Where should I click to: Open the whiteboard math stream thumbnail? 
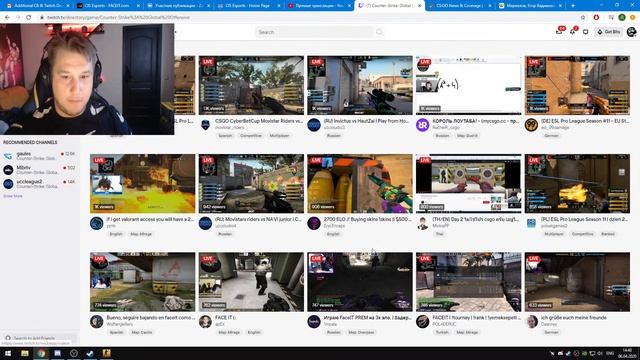pos(468,85)
